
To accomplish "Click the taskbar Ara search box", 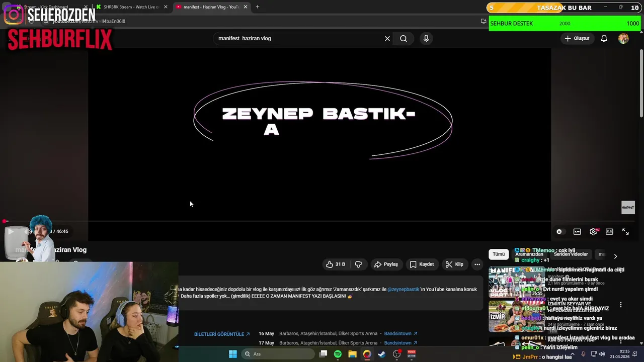I will point(277,354).
